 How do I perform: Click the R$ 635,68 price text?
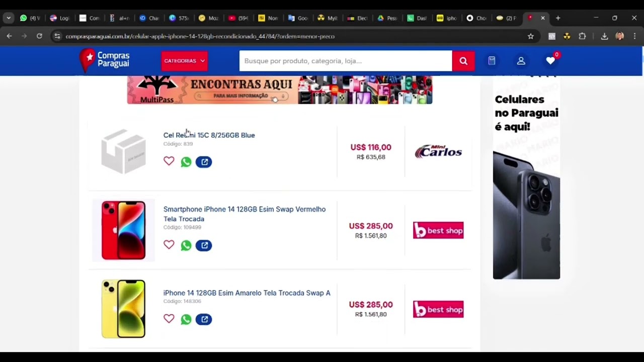coord(371,157)
